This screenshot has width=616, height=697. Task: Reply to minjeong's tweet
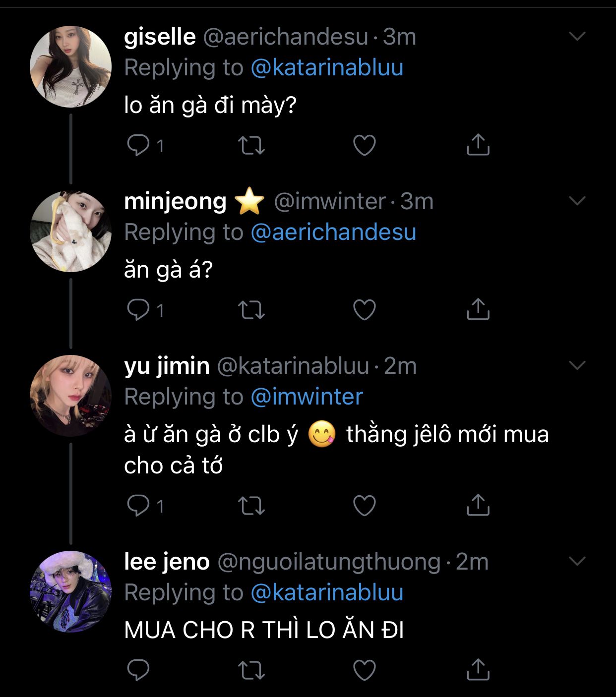click(x=138, y=310)
